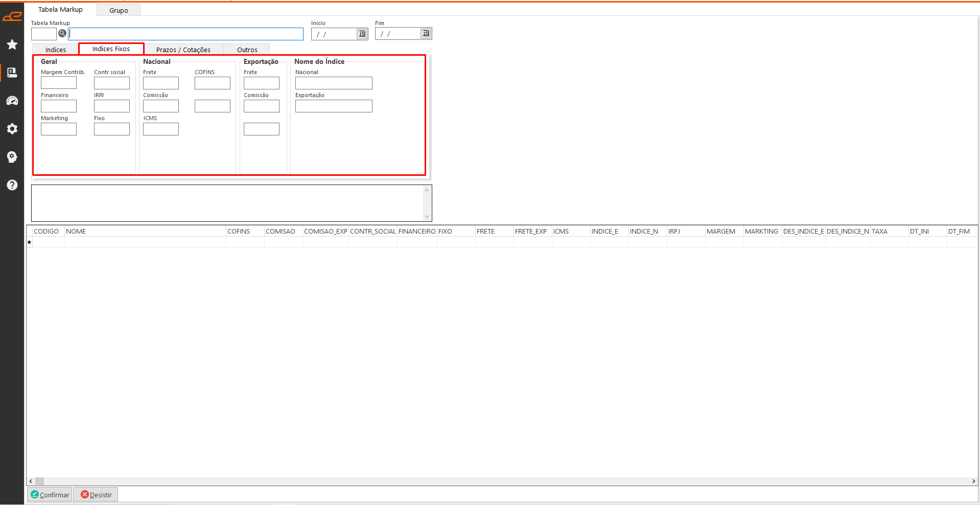Switch to the Grupo tab

pos(119,10)
